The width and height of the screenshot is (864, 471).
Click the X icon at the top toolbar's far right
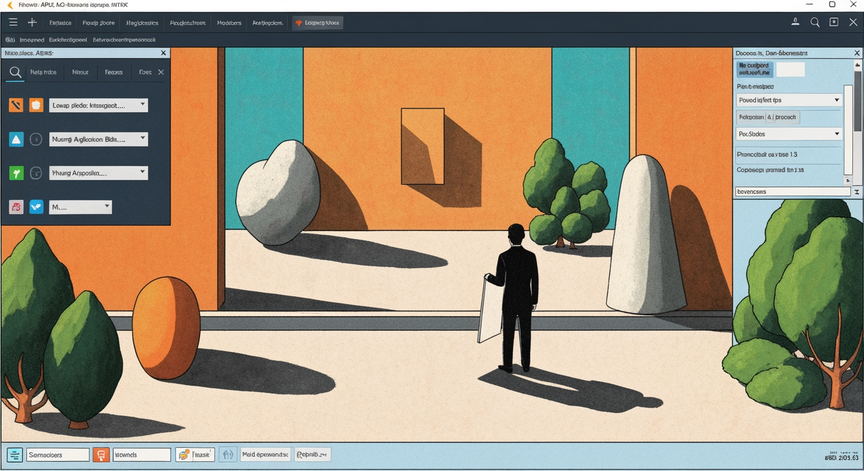click(x=853, y=22)
